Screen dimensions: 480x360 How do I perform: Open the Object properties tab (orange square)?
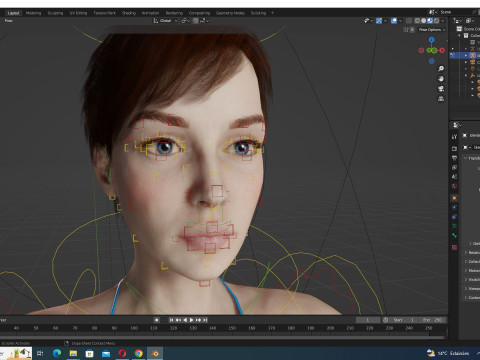(x=454, y=198)
